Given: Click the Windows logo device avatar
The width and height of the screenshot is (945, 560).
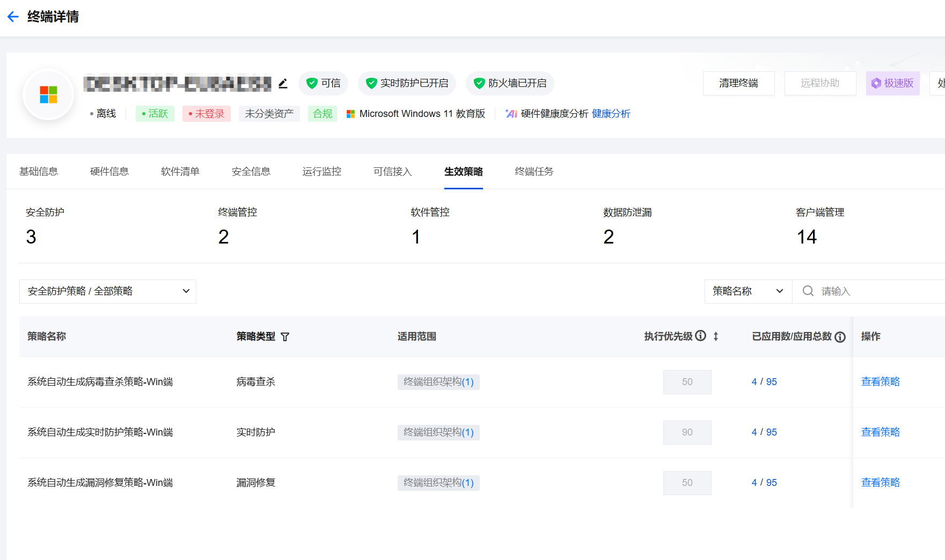Looking at the screenshot, I should point(48,95).
